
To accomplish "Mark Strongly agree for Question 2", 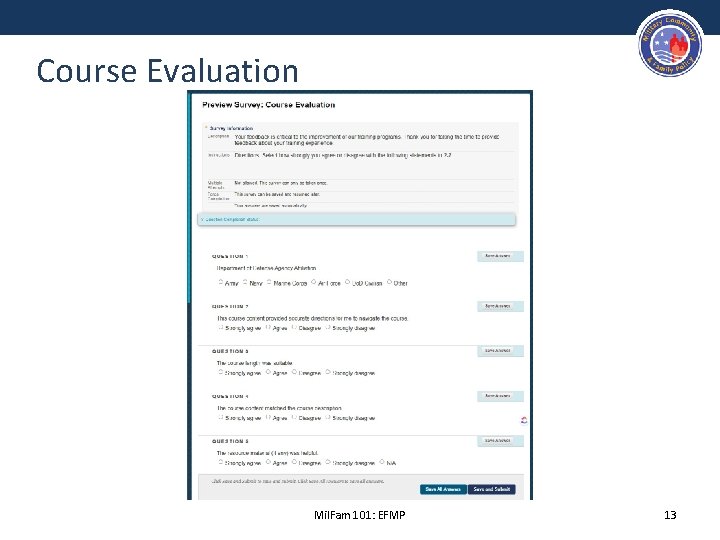I will [221, 327].
